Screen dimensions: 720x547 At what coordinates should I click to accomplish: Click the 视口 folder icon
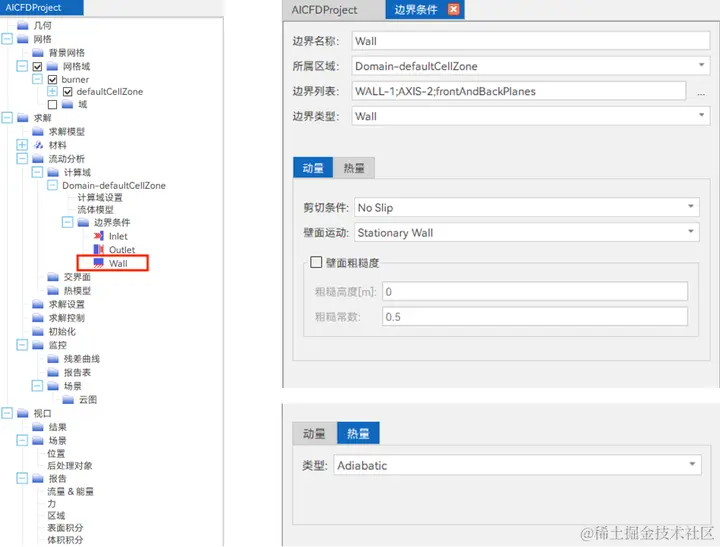(22, 413)
